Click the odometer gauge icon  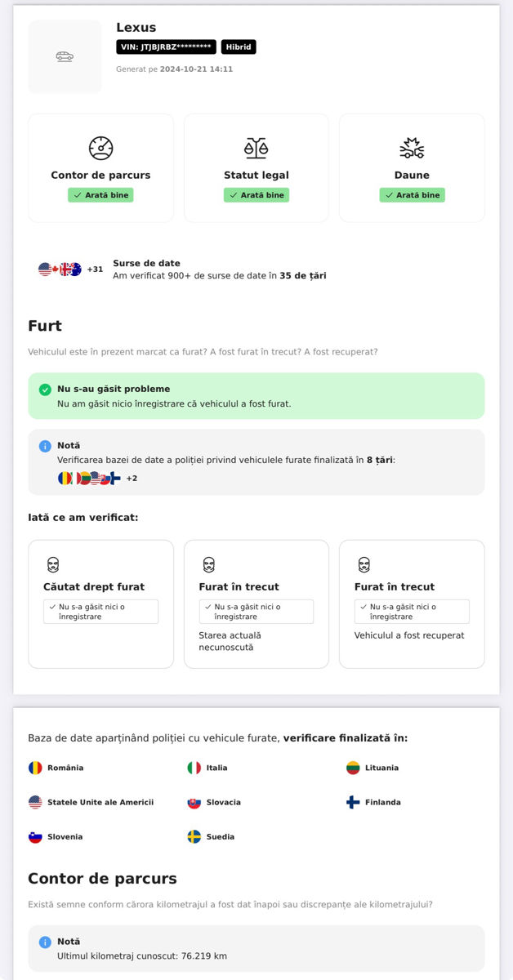pos(100,148)
